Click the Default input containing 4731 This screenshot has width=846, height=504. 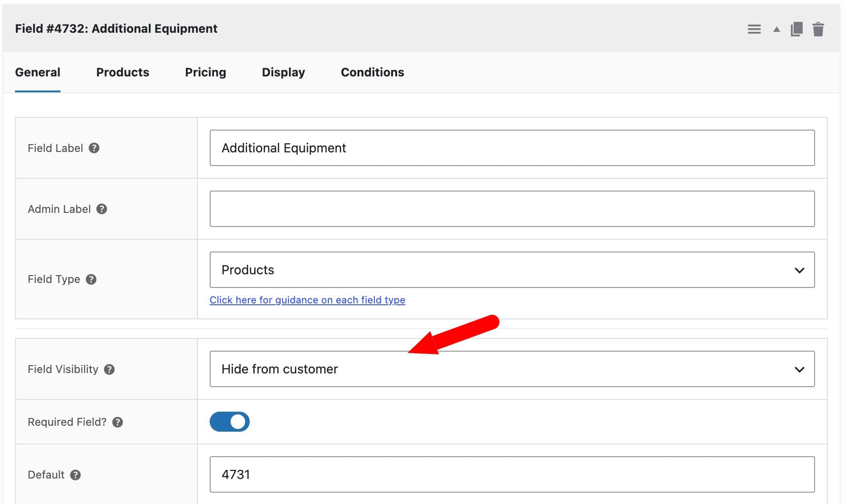coord(512,474)
